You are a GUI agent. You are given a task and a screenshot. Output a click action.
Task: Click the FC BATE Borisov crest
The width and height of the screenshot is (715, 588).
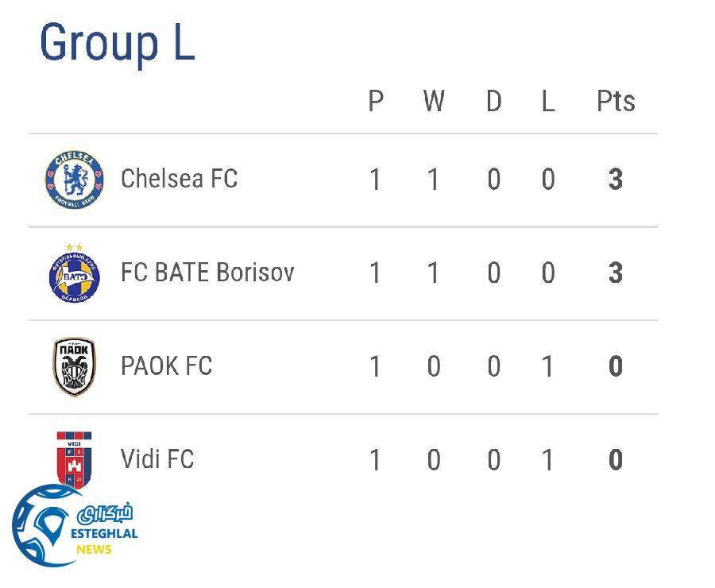pos(74,274)
